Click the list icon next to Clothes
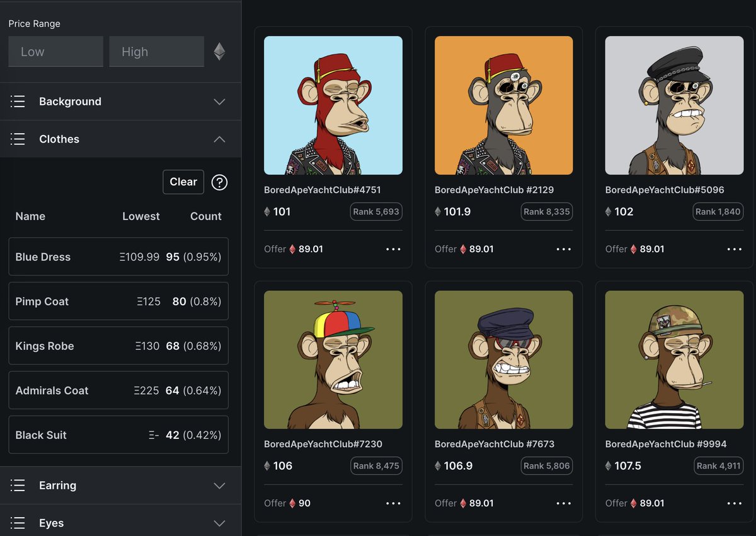 (18, 139)
